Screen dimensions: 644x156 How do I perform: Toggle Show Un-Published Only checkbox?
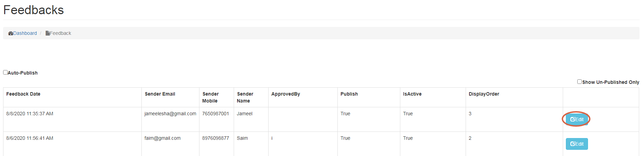click(579, 82)
